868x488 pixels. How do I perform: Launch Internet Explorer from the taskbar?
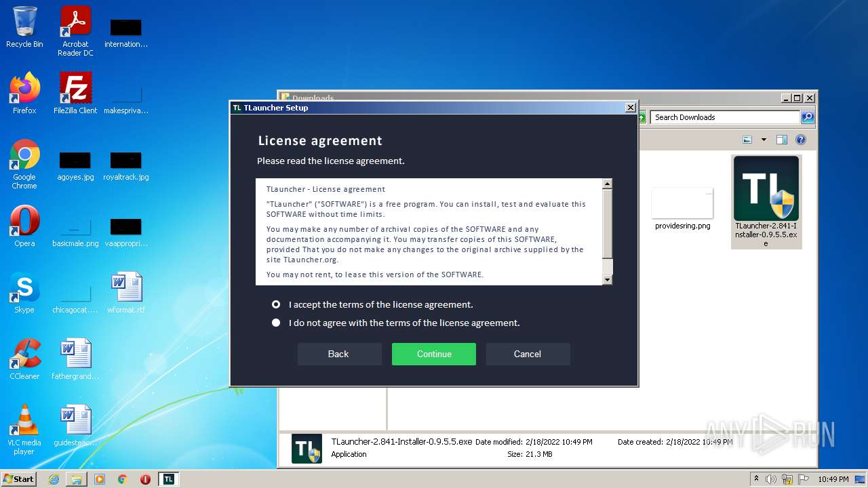pyautogui.click(x=54, y=479)
